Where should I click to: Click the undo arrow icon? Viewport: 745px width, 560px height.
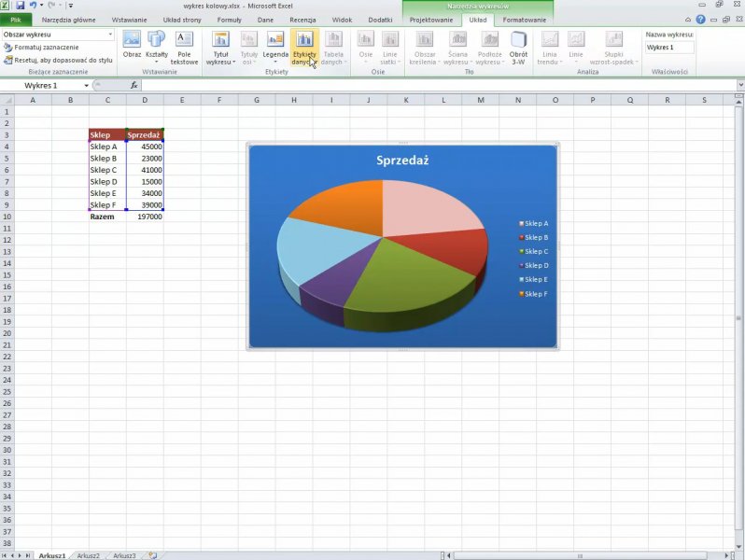34,6
